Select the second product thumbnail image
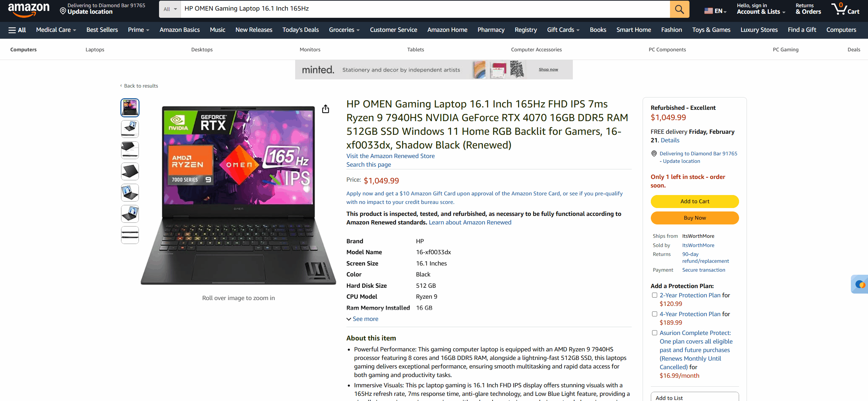868x401 pixels. point(130,129)
